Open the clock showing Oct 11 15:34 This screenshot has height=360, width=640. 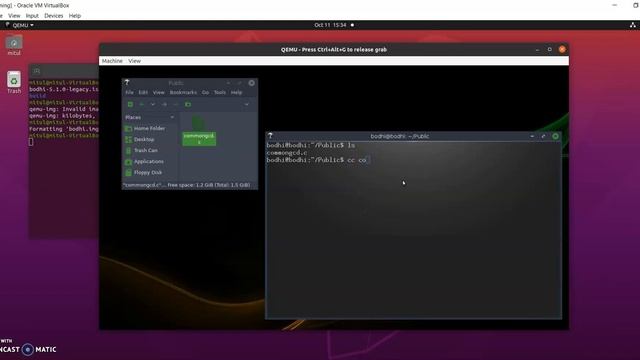coord(330,25)
